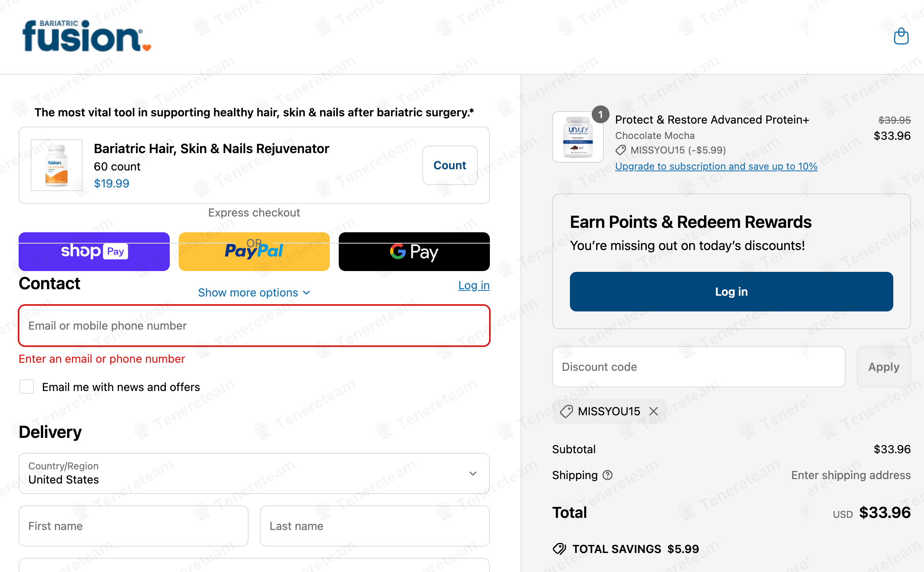The image size is (924, 572).
Task: Click the Apply discount button
Action: tap(884, 367)
